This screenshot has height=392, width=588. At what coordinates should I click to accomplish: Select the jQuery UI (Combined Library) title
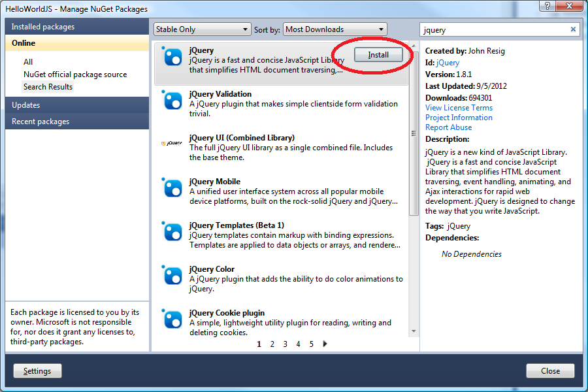(x=242, y=138)
